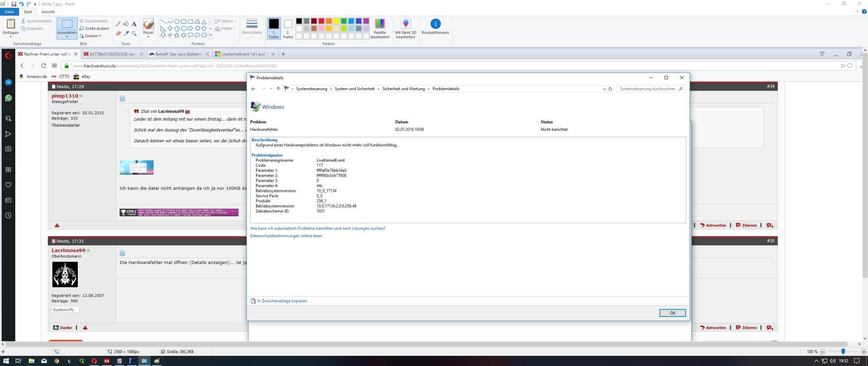
Task: Open Pinsel brushes dropdown arrow
Action: tap(148, 37)
